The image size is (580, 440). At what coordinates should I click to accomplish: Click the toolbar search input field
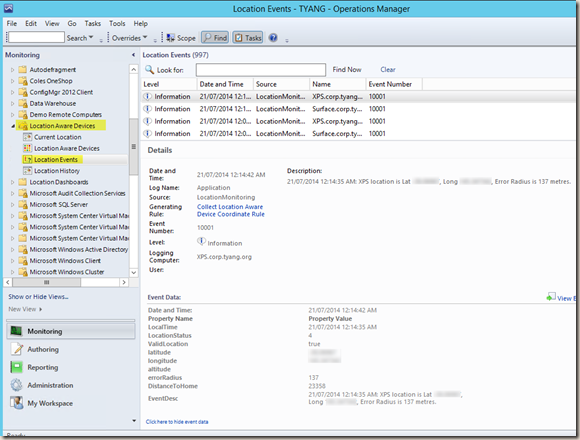click(36, 37)
